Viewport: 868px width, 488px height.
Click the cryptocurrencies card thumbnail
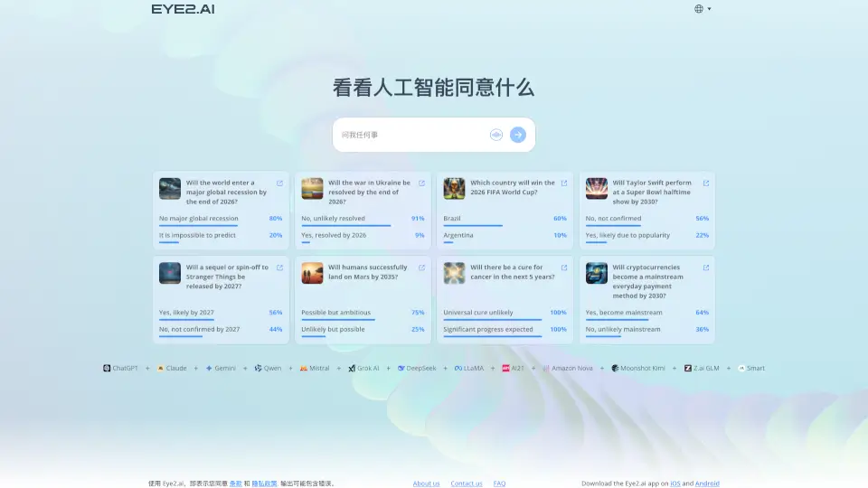596,273
